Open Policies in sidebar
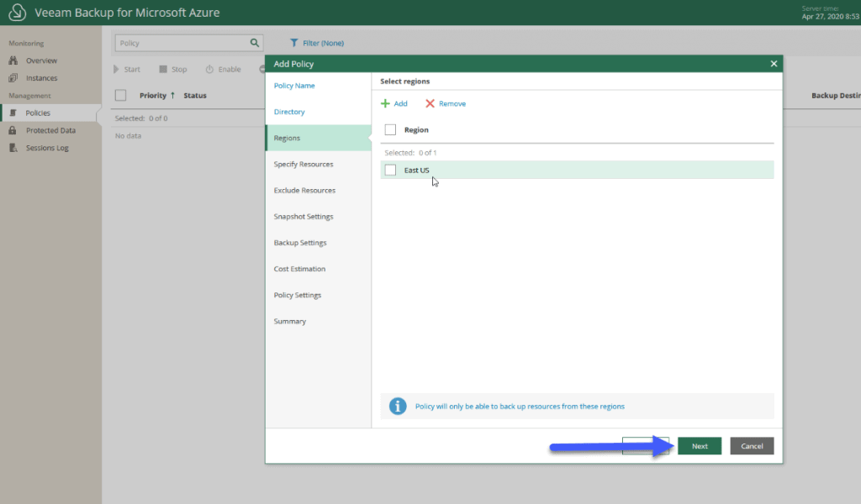The width and height of the screenshot is (861, 504). tap(38, 113)
